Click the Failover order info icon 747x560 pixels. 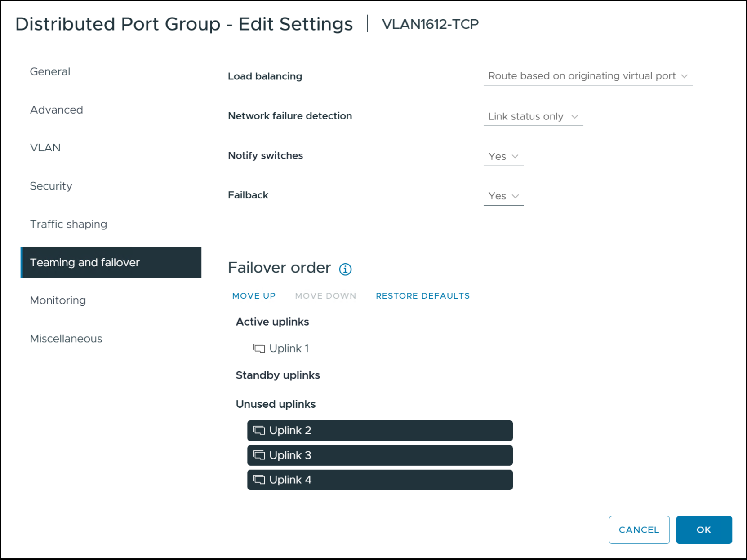tap(345, 269)
